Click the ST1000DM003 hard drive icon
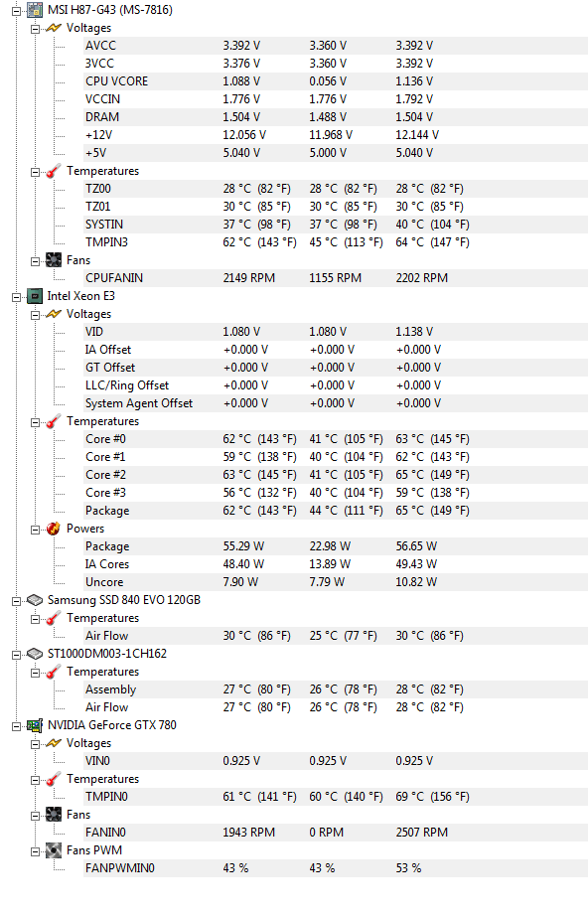This screenshot has width=588, height=917. pyautogui.click(x=35, y=654)
